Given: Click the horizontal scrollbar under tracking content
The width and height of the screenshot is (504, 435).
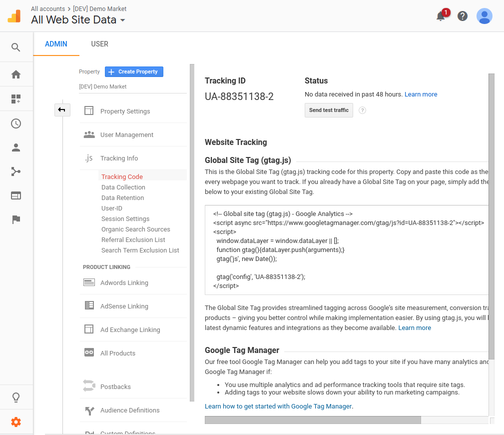Looking at the screenshot, I should pos(313,420).
